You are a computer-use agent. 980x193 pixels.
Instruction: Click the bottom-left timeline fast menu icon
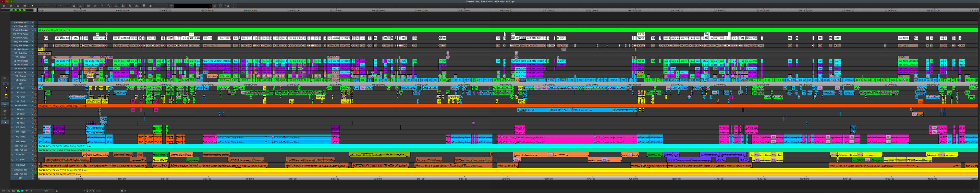4,191
